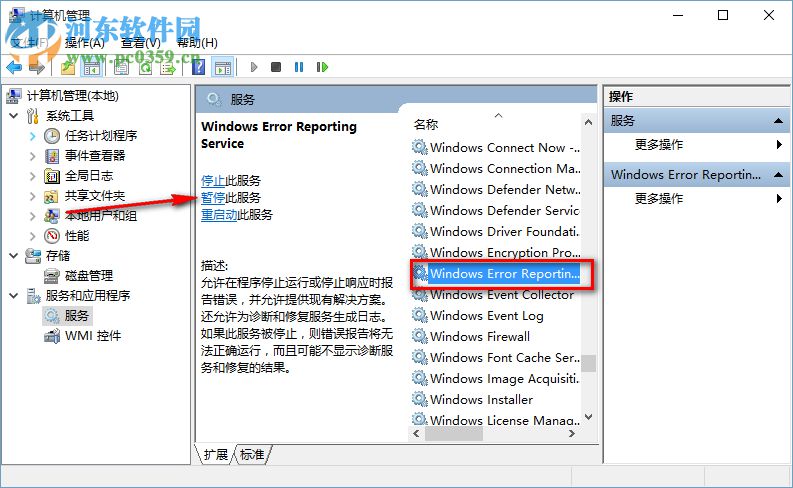
Task: Click vertical scrollbar down arrow in services list
Action: 588,417
